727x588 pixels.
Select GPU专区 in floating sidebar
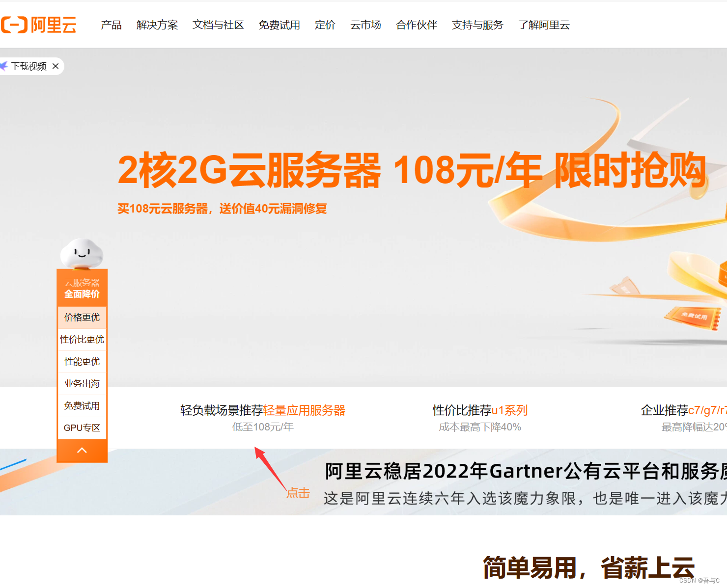pyautogui.click(x=82, y=428)
